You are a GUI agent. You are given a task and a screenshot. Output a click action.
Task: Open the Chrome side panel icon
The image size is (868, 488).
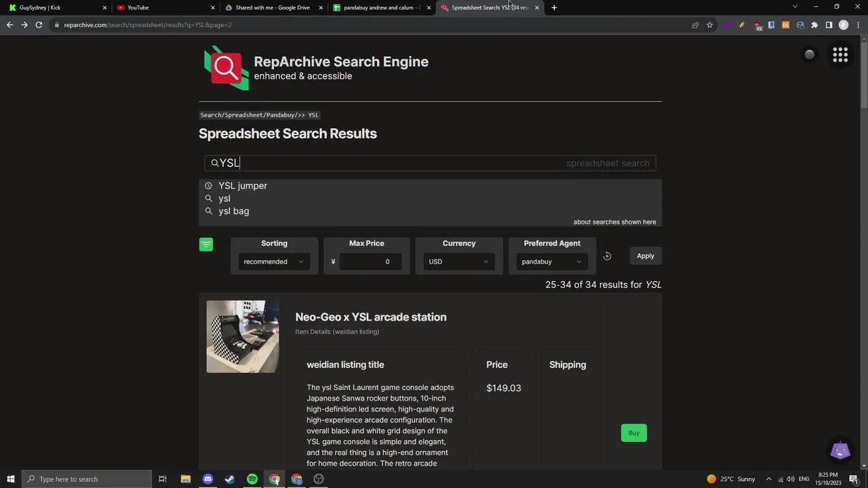click(829, 25)
